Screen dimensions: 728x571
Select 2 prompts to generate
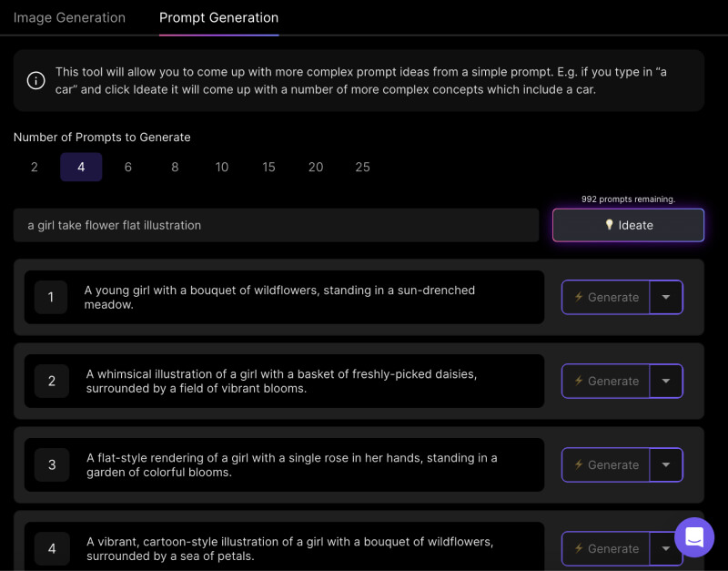[35, 167]
